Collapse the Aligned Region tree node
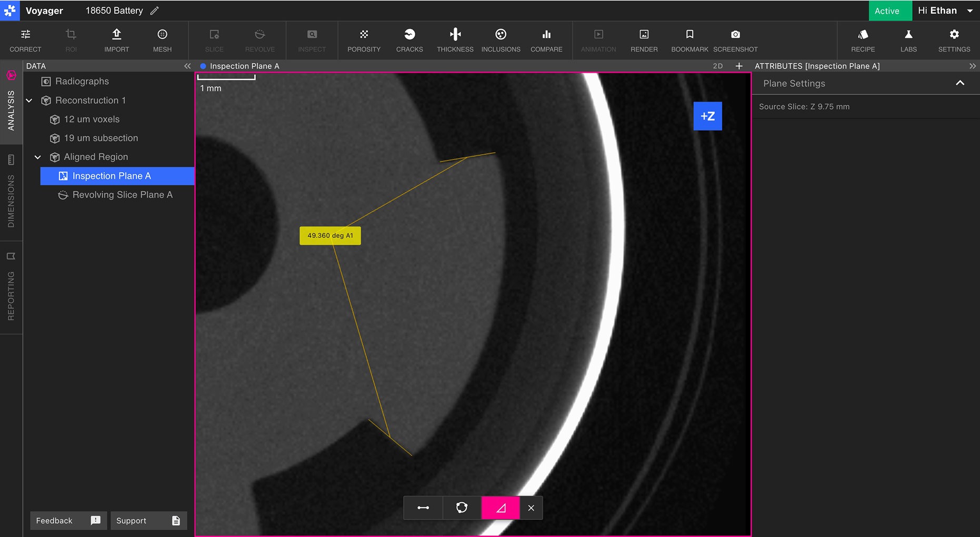 (38, 157)
